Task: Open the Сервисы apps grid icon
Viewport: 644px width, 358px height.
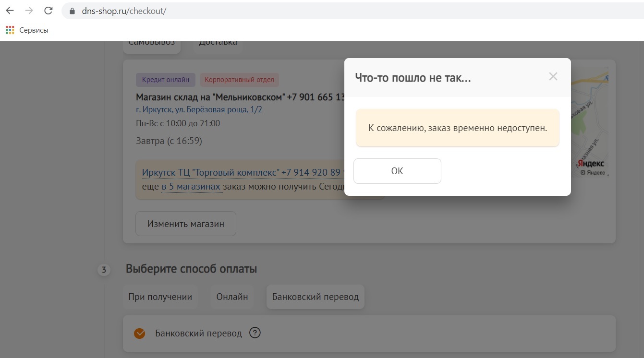Action: pos(10,30)
